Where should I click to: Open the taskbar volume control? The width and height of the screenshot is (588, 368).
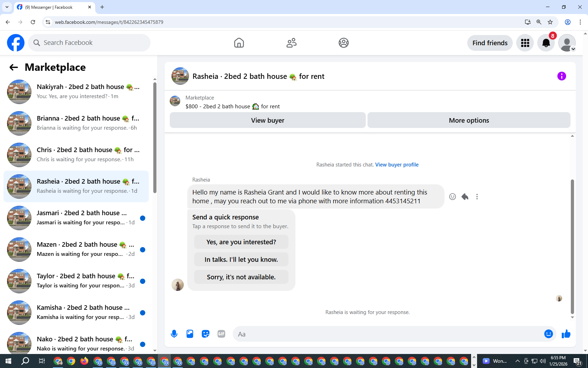tap(543, 361)
